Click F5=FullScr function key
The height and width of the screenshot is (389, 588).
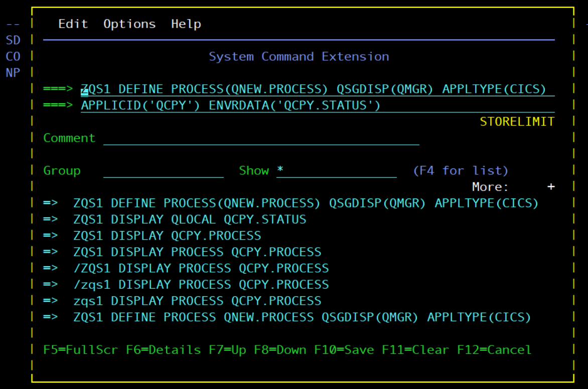coord(81,350)
